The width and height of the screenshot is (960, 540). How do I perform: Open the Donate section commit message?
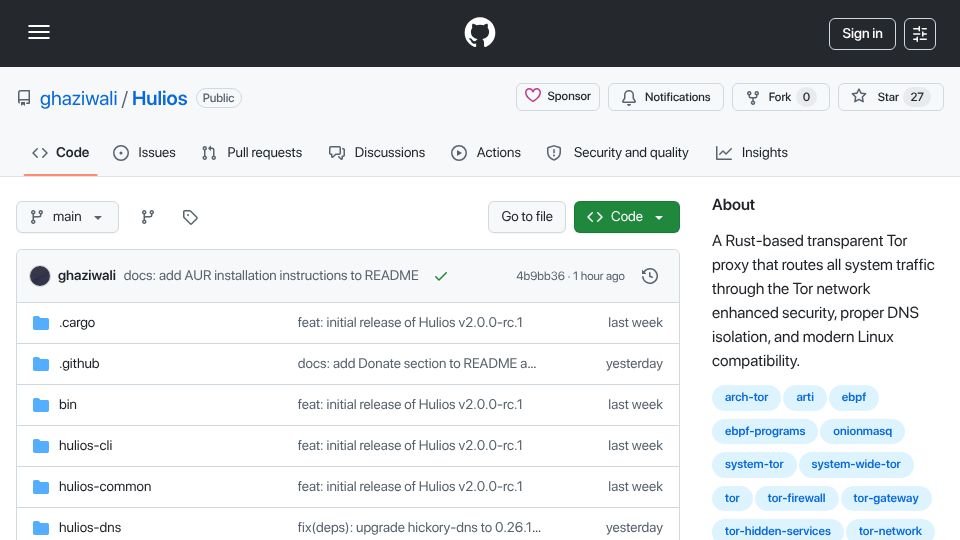[x=417, y=364]
